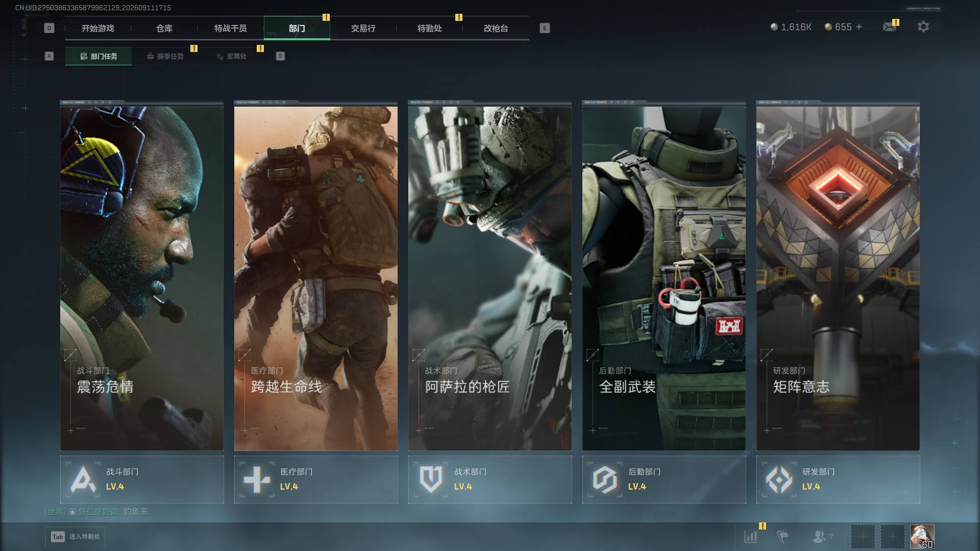The width and height of the screenshot is (980, 551).
Task: Open the [世界] world chat message line
Action: coord(96,511)
